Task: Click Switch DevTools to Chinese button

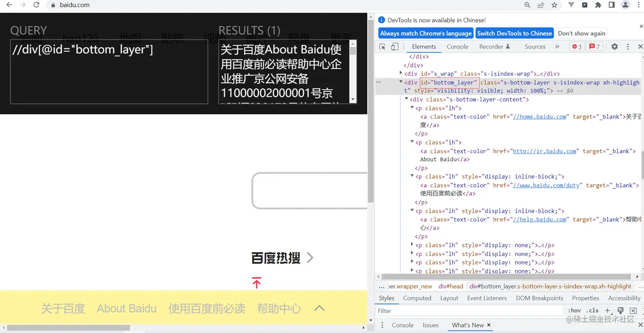Action: (515, 33)
